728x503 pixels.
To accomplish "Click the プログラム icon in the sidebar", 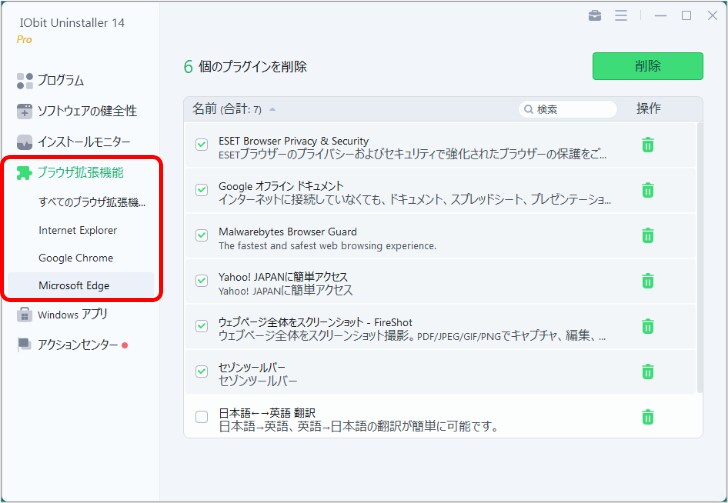I will [25, 80].
